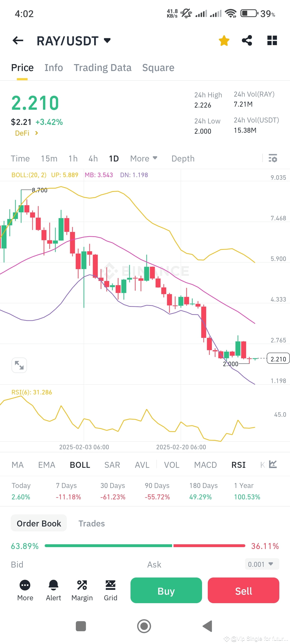290x644 pixels.
Task: Set a price Alert using bell icon
Action: [53, 585]
